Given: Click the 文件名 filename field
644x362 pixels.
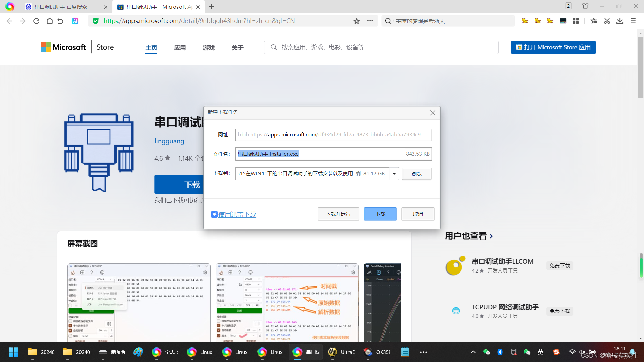Looking at the screenshot, I should [333, 154].
